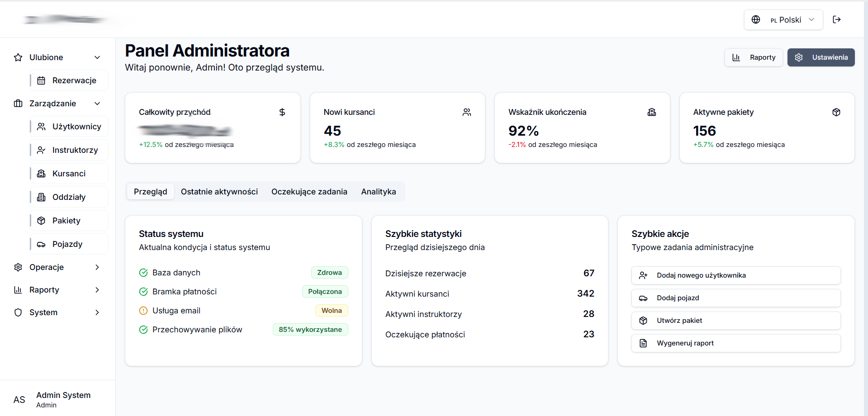
Task: Switch to the Analityka tab
Action: pyautogui.click(x=379, y=191)
